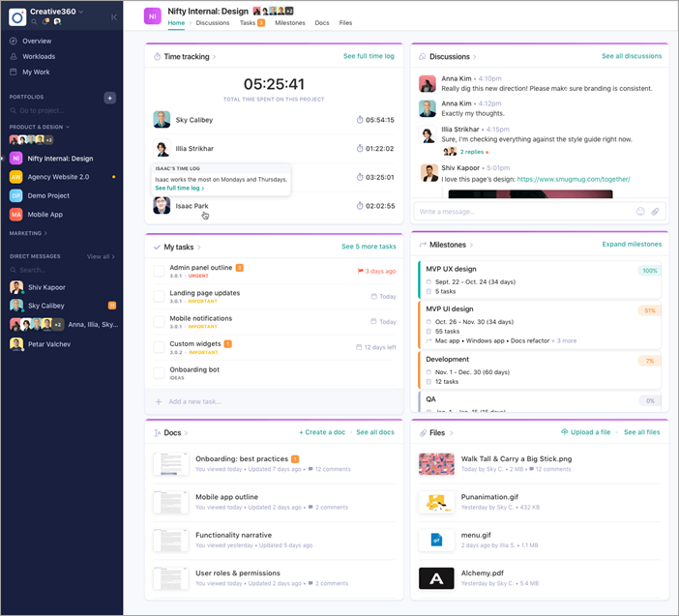This screenshot has width=679, height=616.
Task: Switch to the Milestones tab
Action: point(289,22)
